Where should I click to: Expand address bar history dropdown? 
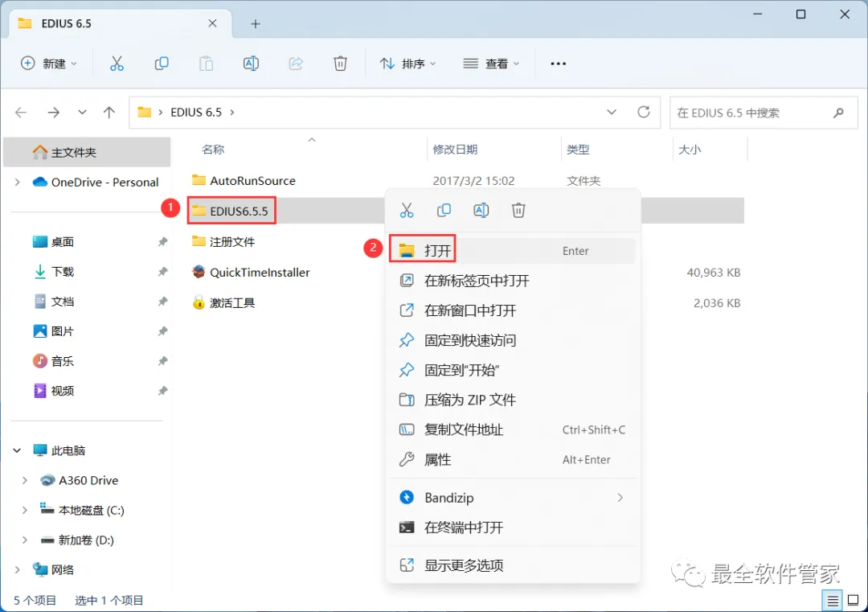tap(611, 113)
